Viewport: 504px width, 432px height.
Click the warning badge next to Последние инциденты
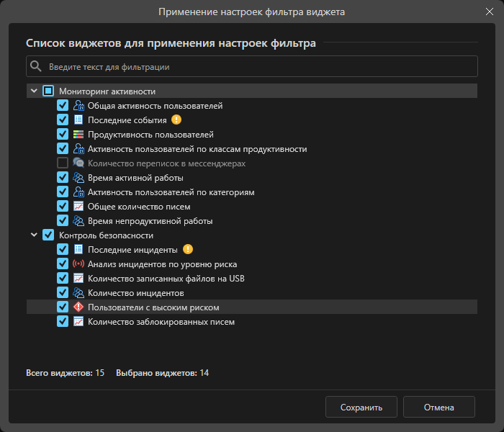[x=188, y=250]
